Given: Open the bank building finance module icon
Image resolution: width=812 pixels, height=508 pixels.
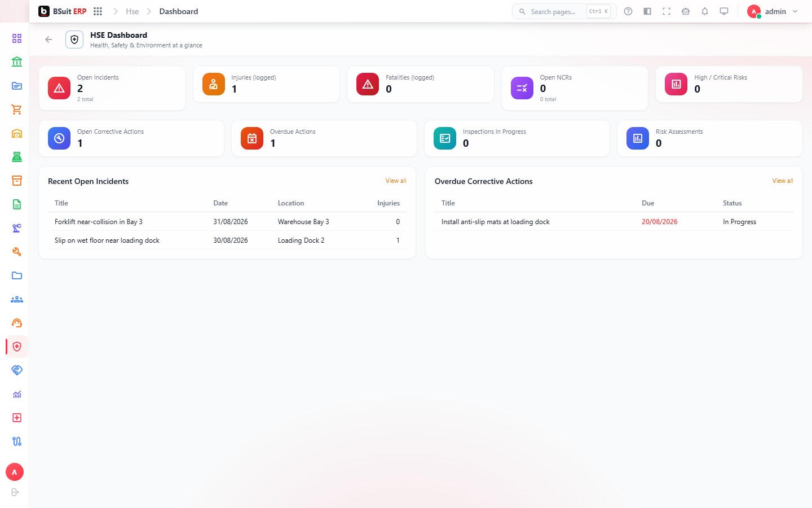Looking at the screenshot, I should tap(17, 62).
